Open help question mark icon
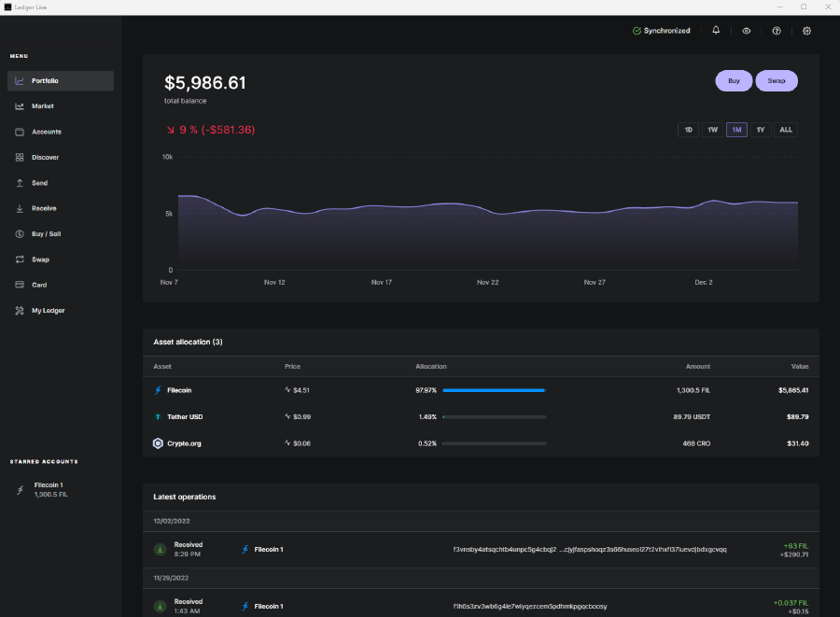Screen dimensions: 840x617 (x=777, y=31)
